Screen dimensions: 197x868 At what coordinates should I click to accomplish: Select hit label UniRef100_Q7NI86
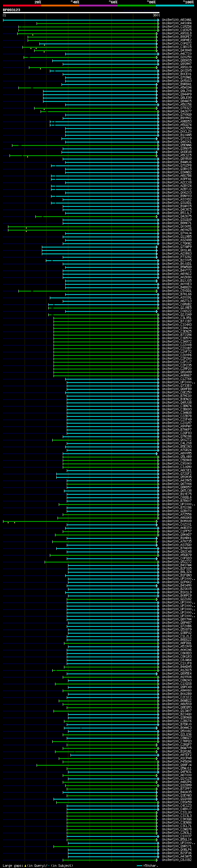click(x=176, y=436)
